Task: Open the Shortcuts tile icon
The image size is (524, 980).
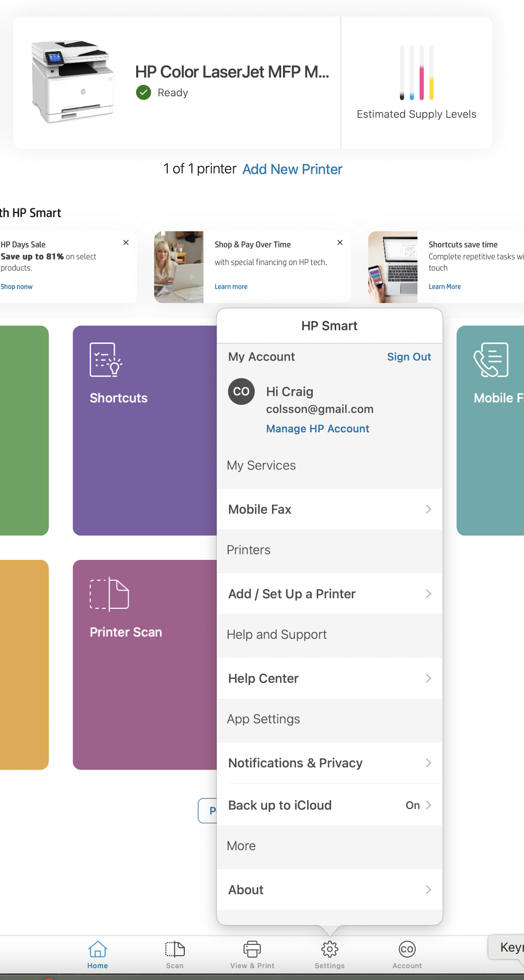Action: [x=106, y=360]
